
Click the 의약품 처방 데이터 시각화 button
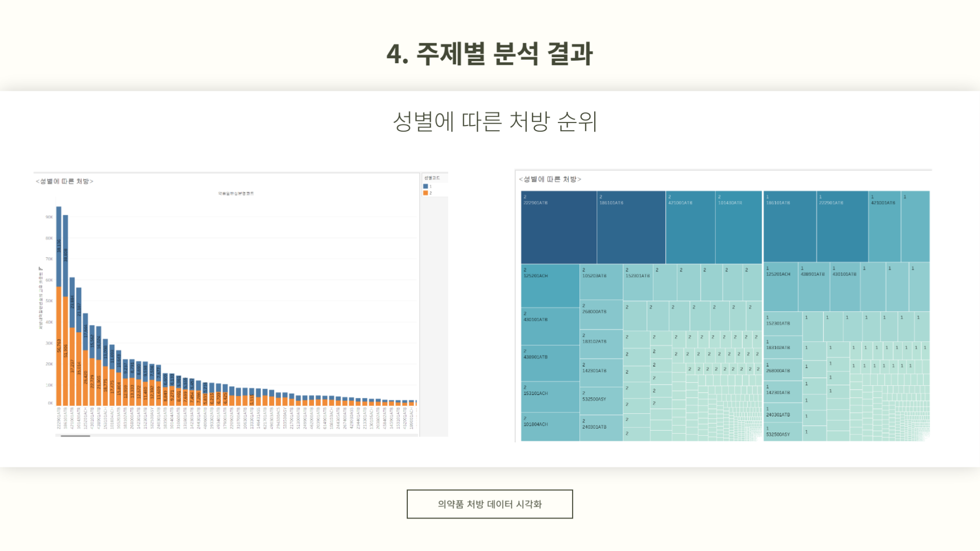pos(489,504)
